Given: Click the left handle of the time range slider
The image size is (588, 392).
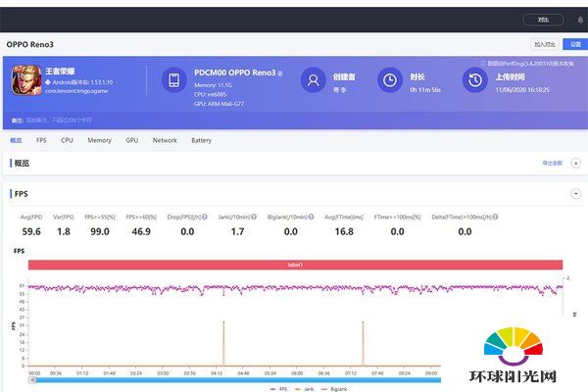Looking at the screenshot, I should [x=32, y=380].
